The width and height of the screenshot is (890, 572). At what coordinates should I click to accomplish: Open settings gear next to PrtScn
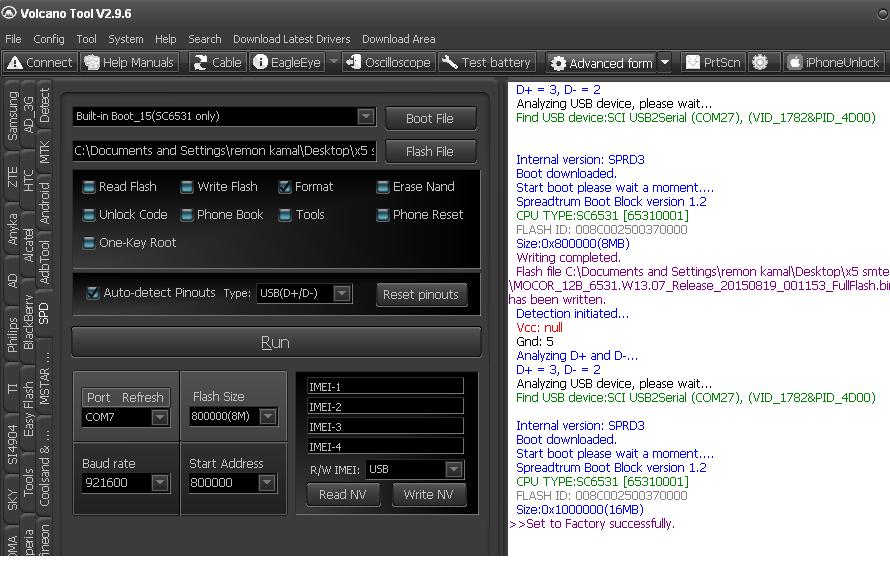pos(760,62)
